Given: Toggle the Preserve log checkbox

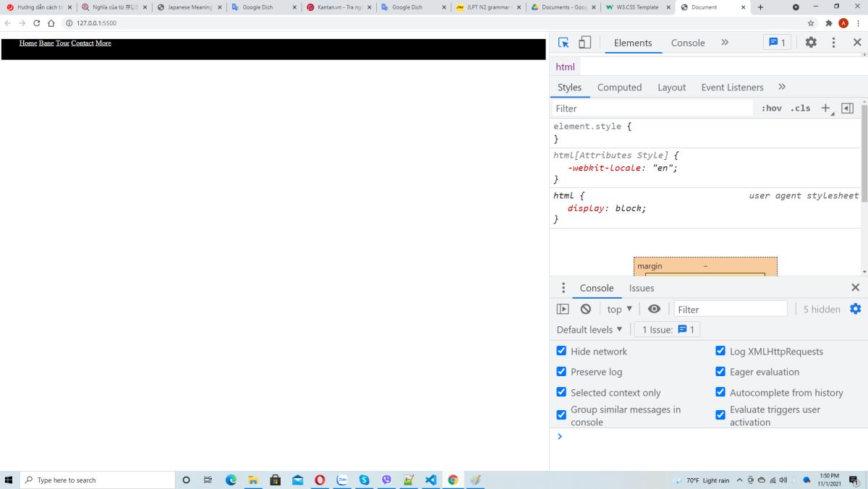Looking at the screenshot, I should tap(561, 371).
